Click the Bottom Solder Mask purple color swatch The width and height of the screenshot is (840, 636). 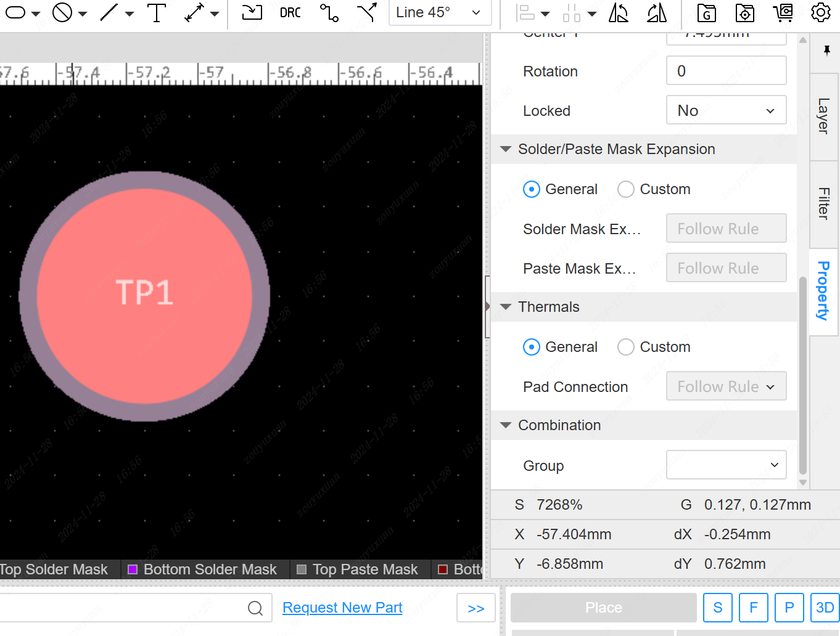point(132,569)
